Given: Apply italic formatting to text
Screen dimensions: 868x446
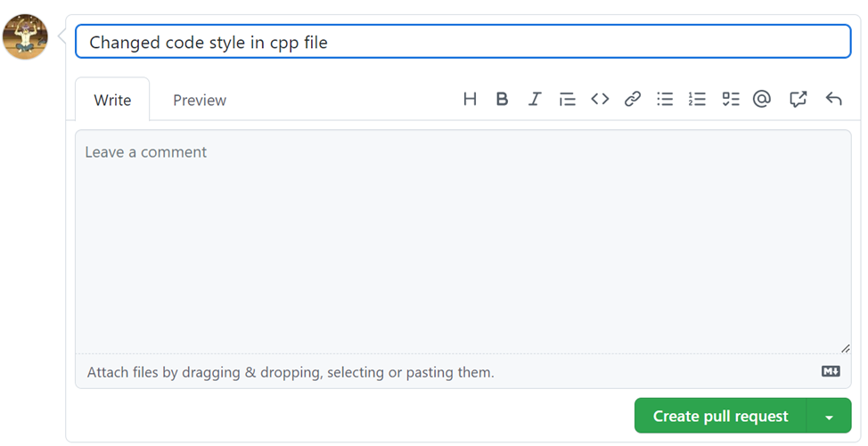Looking at the screenshot, I should 534,99.
